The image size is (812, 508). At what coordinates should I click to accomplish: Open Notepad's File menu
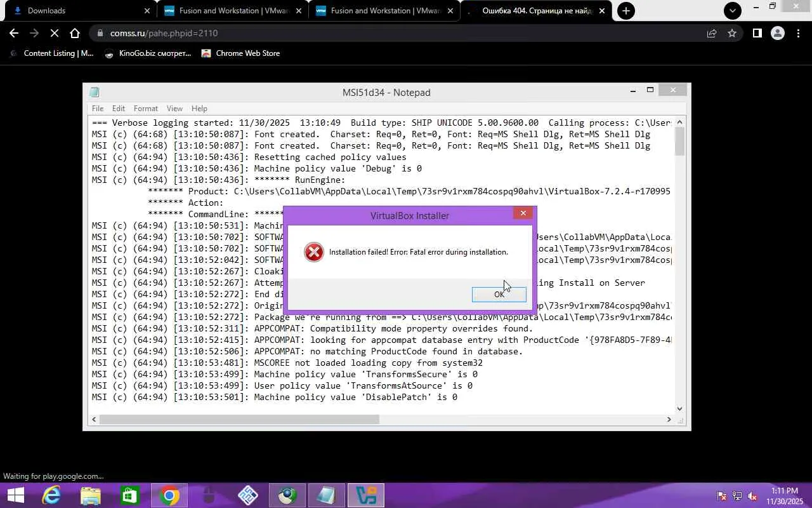[x=98, y=109]
